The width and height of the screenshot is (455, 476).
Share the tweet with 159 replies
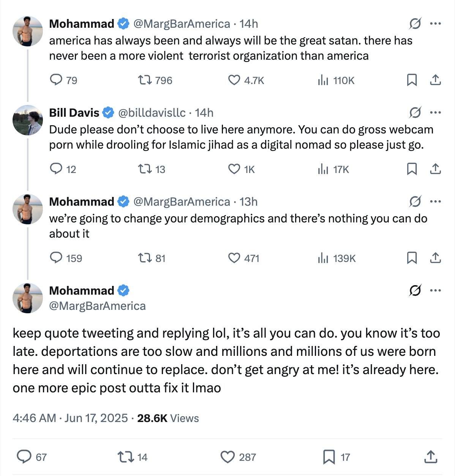pos(435,258)
